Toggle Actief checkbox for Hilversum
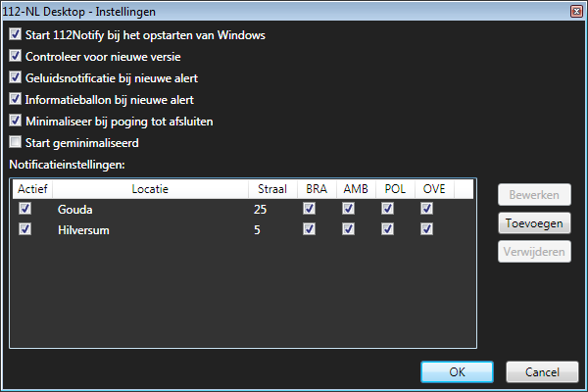The image size is (588, 392). pyautogui.click(x=25, y=228)
